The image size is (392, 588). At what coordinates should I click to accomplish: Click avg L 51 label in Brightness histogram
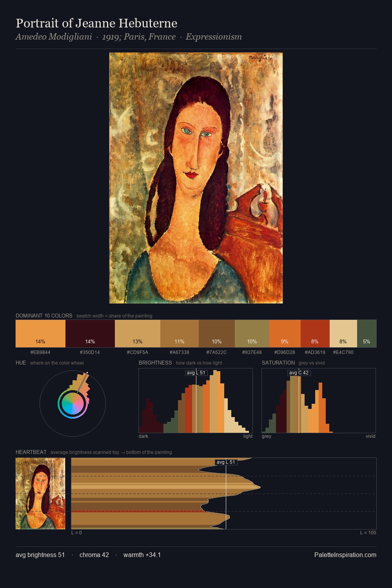(x=196, y=373)
